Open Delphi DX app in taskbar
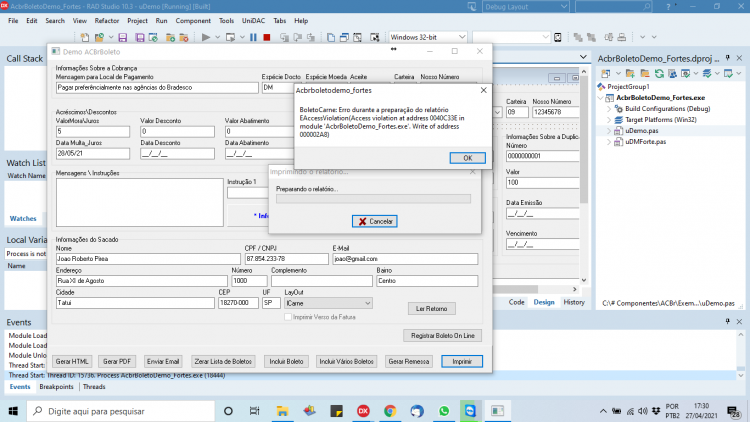 363,411
